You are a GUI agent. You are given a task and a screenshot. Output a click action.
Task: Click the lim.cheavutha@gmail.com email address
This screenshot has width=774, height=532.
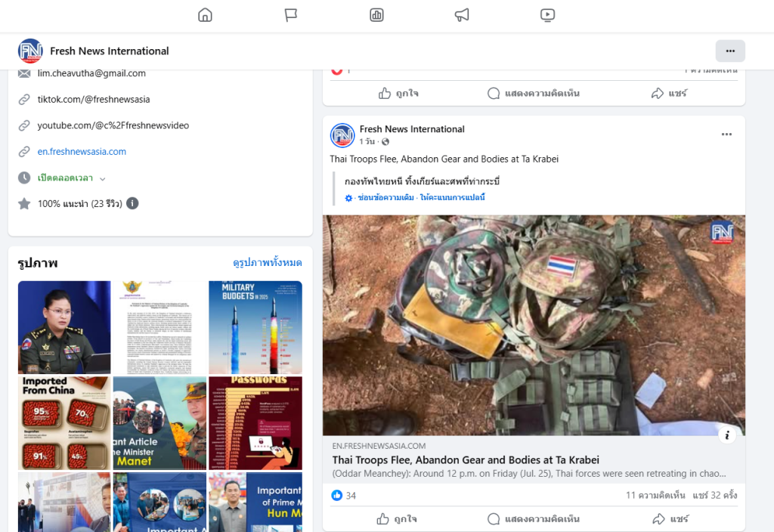91,73
